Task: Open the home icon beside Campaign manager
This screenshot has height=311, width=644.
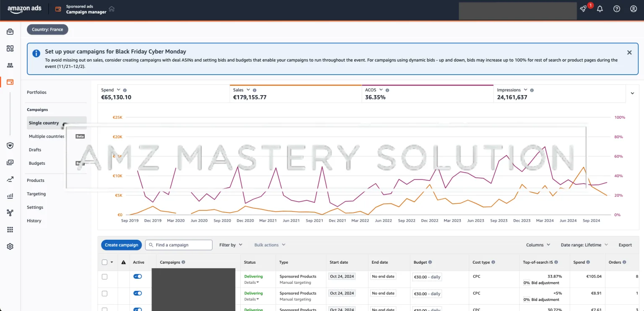Action: (112, 9)
